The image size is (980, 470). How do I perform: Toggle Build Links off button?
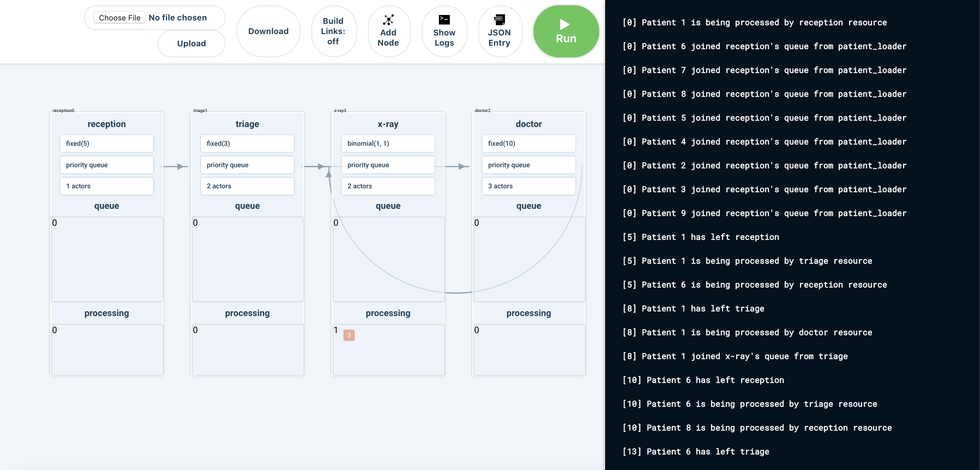pyautogui.click(x=333, y=31)
